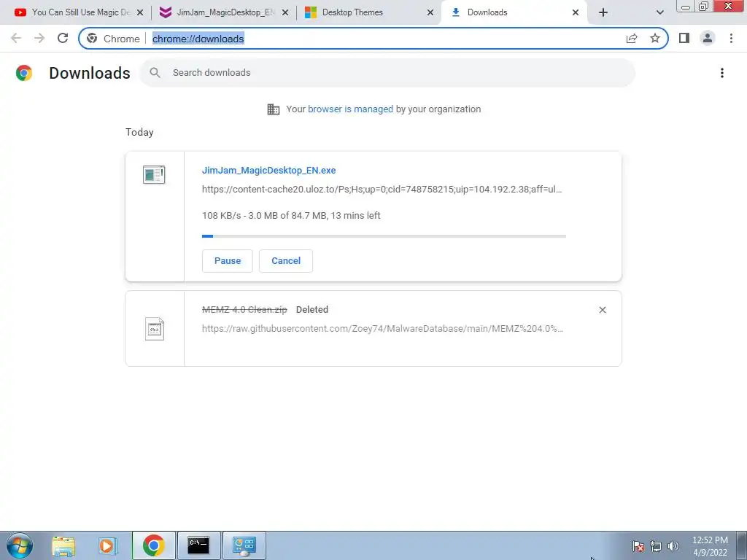Close the YouTube Magic Desktop tab

(140, 13)
